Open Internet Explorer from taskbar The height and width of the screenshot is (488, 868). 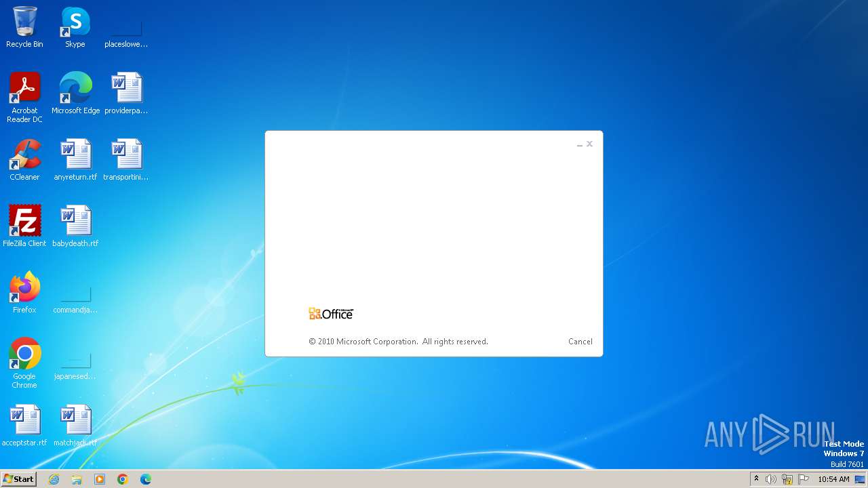tap(54, 479)
